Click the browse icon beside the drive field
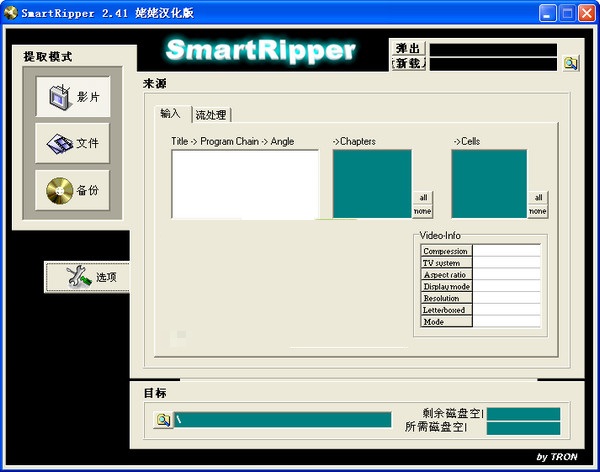Viewport: 600px width, 472px height. [569, 63]
